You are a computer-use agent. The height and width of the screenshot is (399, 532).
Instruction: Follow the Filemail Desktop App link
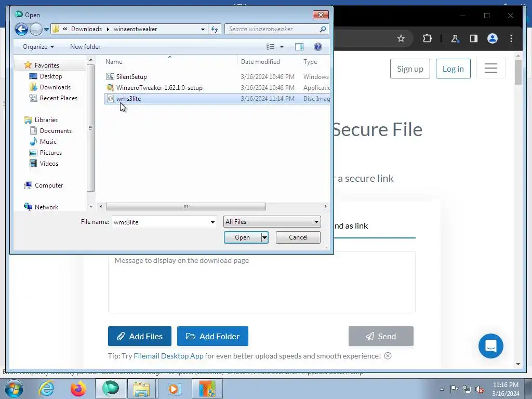[168, 356]
